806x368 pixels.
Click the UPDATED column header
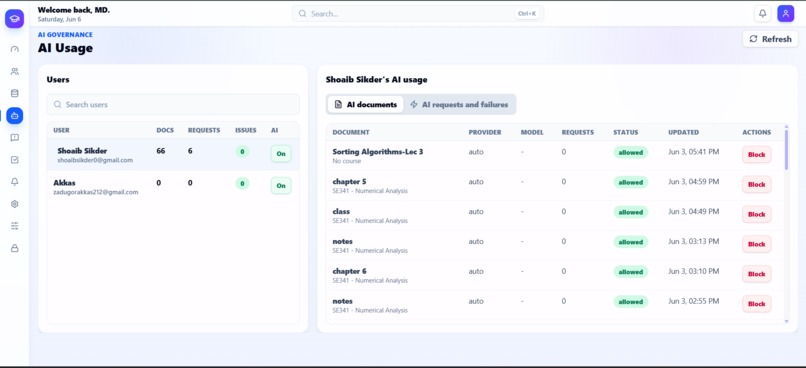(683, 132)
